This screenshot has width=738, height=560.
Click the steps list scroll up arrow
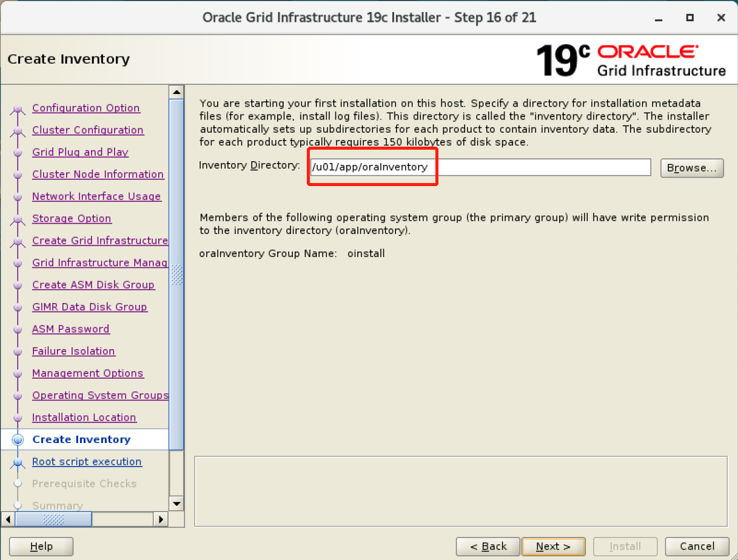(x=176, y=92)
